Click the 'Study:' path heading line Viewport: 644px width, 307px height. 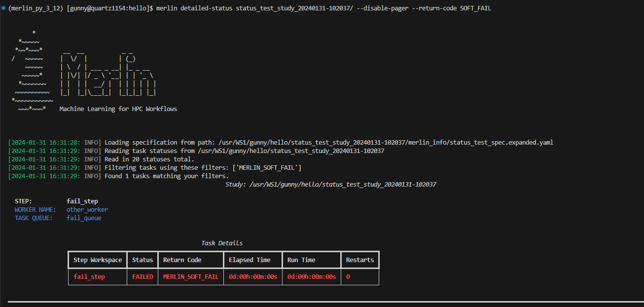330,185
